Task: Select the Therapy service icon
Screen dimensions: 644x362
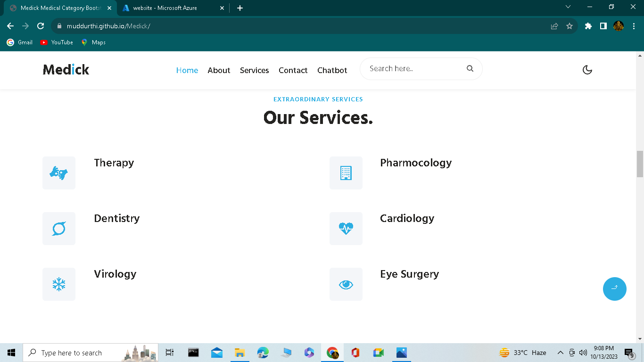Action: point(58,173)
